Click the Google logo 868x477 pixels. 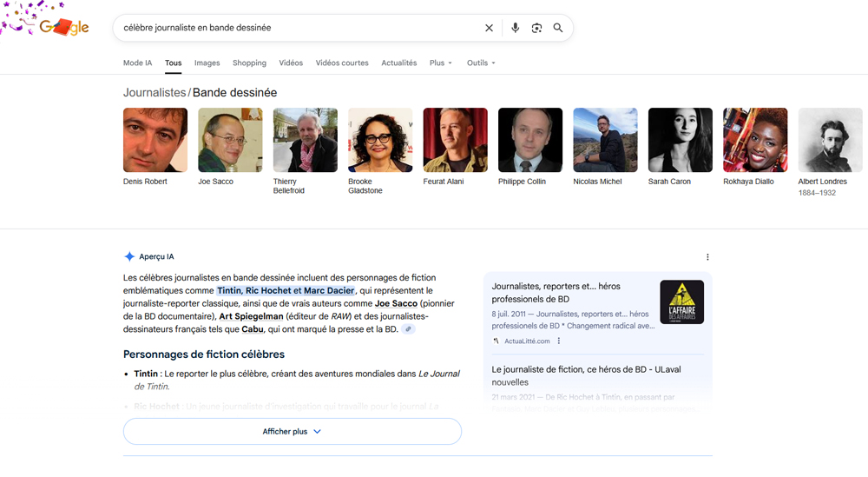(63, 27)
